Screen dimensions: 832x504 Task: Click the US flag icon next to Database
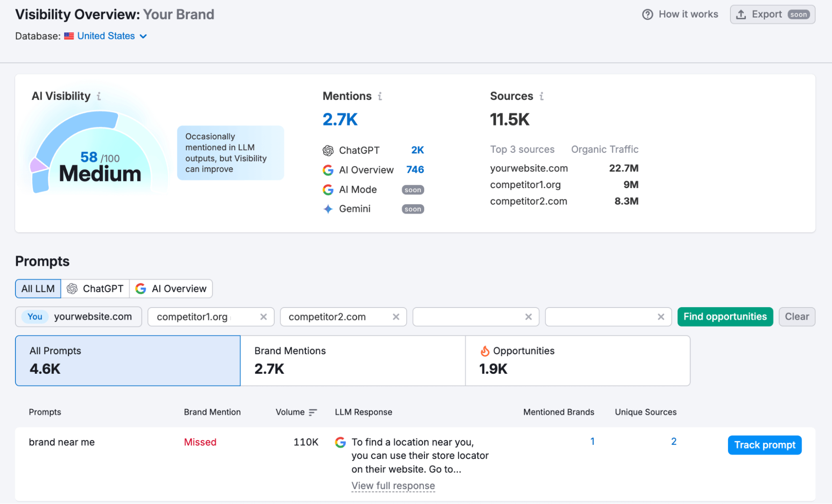click(x=69, y=36)
